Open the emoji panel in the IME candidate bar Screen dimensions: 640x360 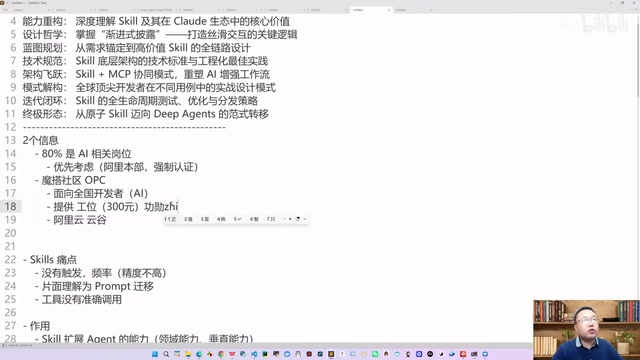298,219
